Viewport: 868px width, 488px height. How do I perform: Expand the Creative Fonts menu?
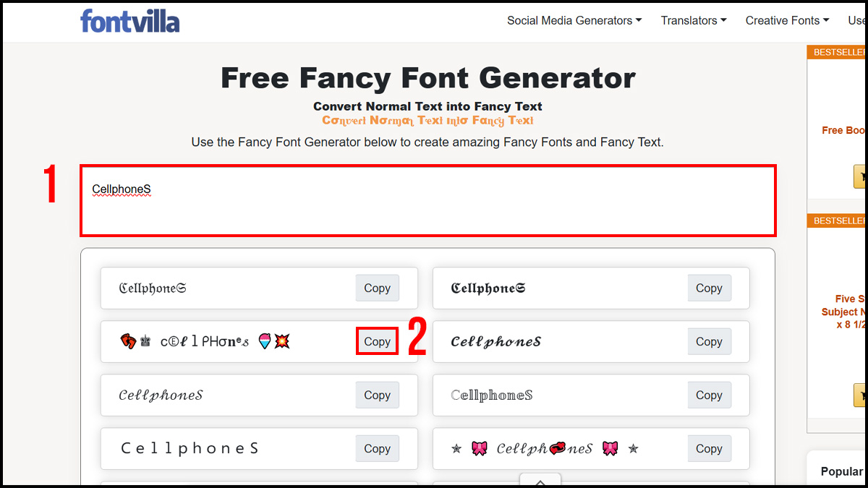tap(788, 21)
